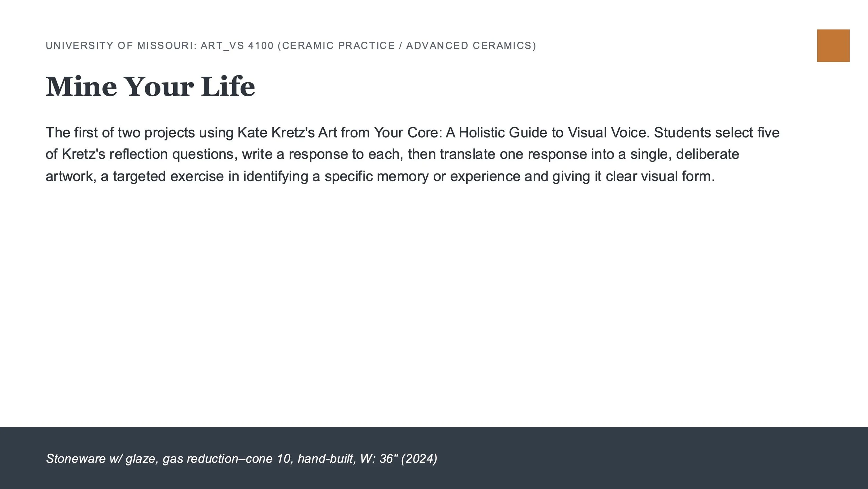868x489 pixels.
Task: Click "targeted exercise" in the third body line
Action: tap(168, 176)
